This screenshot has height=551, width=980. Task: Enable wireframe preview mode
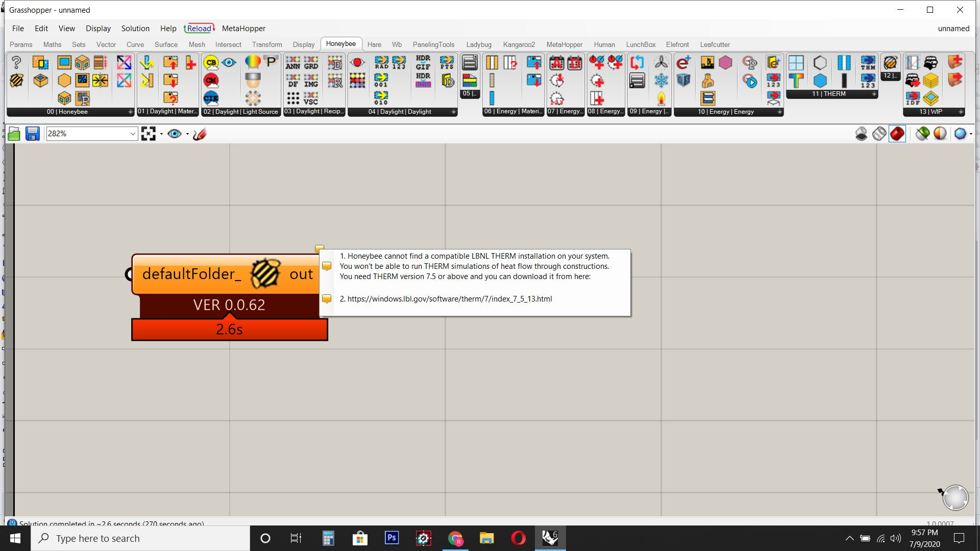click(879, 134)
